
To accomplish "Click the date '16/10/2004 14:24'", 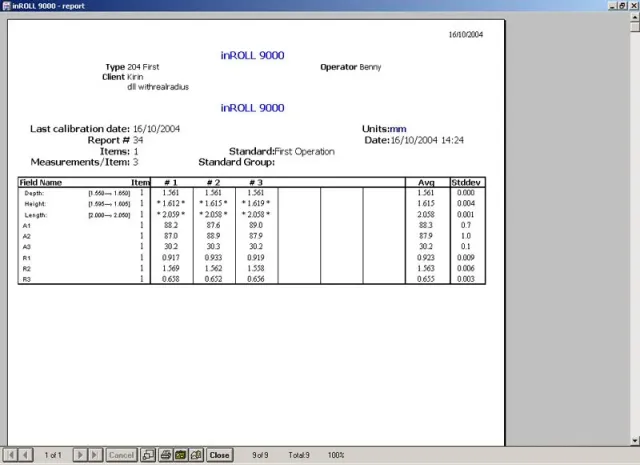I will pos(427,140).
